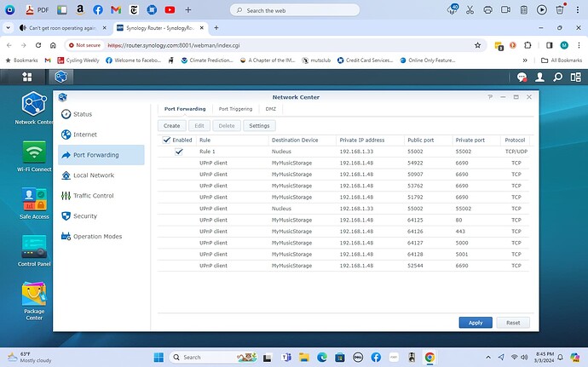Click the Delete button

point(227,125)
